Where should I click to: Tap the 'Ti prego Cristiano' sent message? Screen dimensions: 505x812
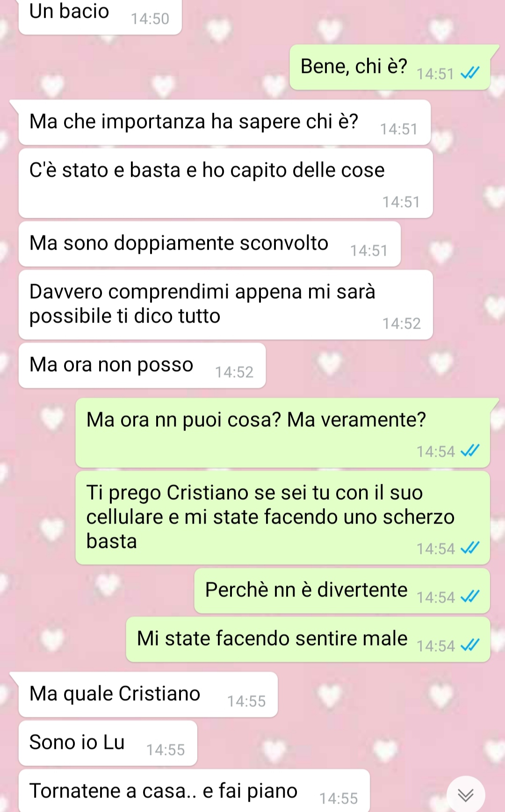283,518
